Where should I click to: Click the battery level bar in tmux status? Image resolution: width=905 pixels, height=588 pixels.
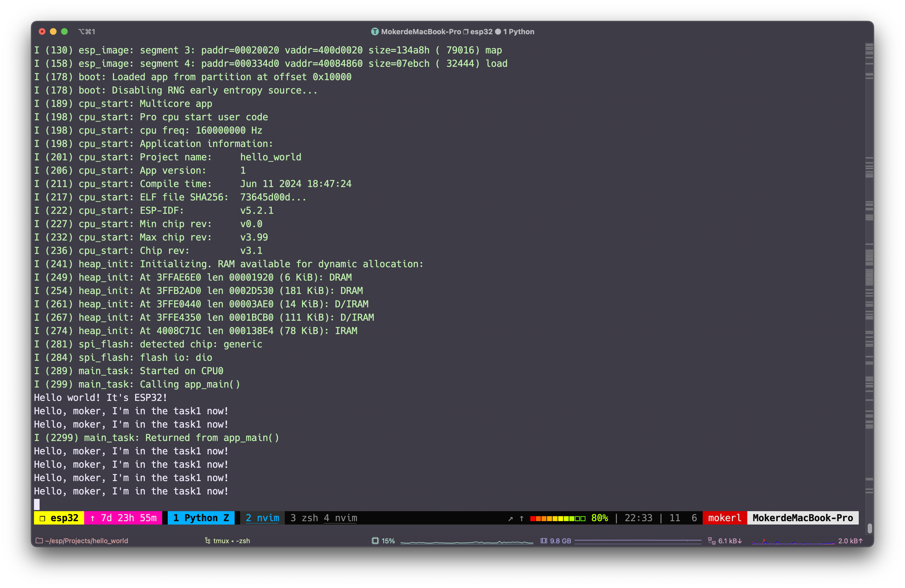(x=558, y=518)
